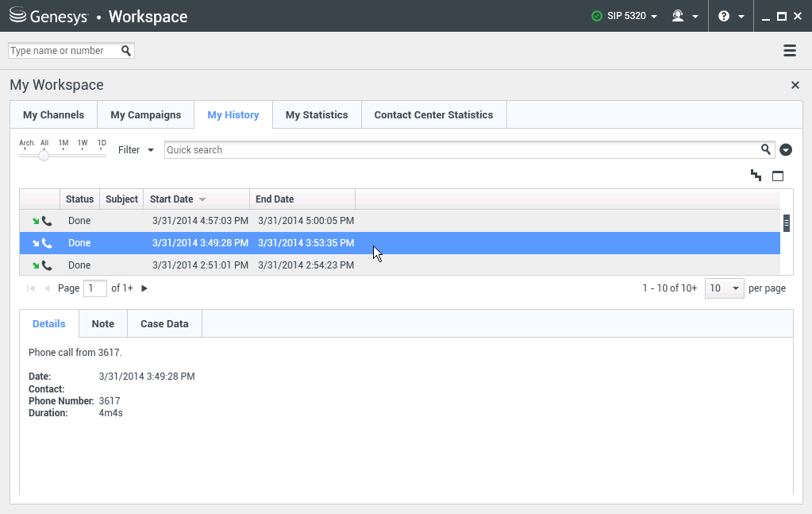Viewport: 812px width, 514px height.
Task: Click the help question mark icon
Action: click(x=724, y=16)
